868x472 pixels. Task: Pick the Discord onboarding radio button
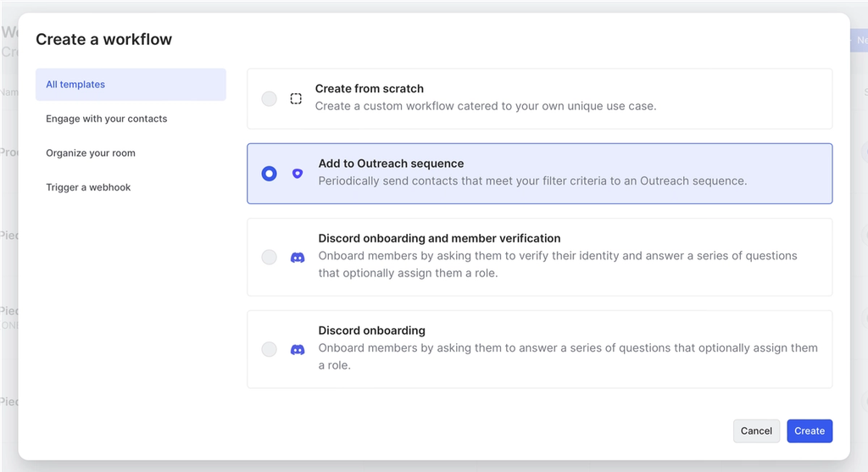click(270, 349)
